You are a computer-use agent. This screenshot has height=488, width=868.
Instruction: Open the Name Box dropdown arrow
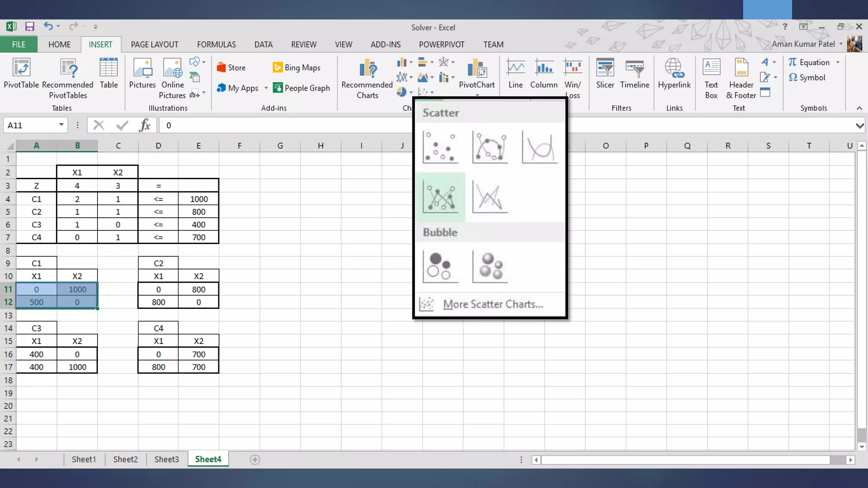pos(61,125)
